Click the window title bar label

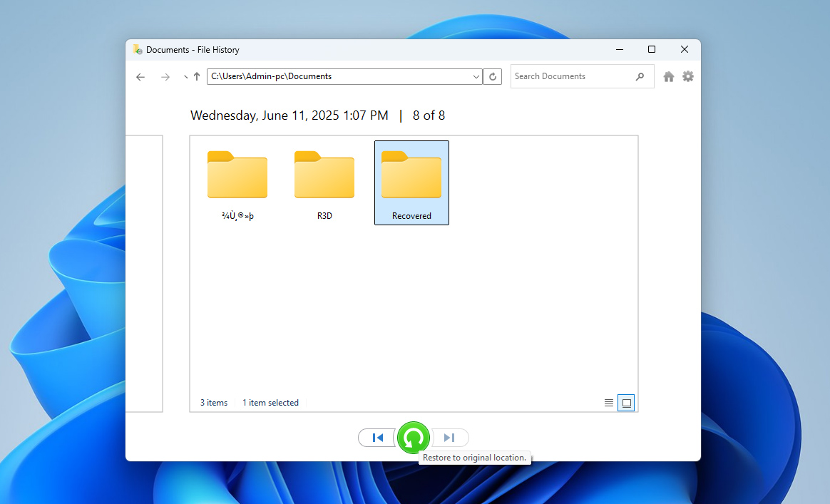[193, 49]
